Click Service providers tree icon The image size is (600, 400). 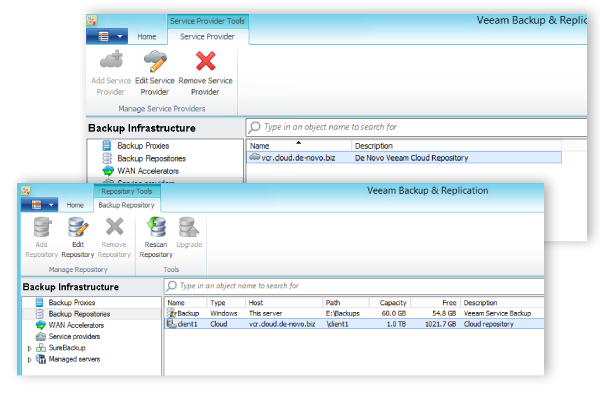tap(41, 337)
